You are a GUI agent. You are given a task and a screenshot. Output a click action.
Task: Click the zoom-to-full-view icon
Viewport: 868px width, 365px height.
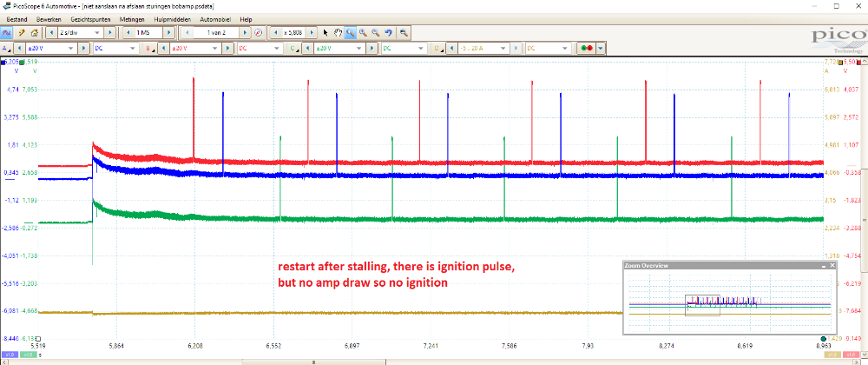click(x=402, y=32)
